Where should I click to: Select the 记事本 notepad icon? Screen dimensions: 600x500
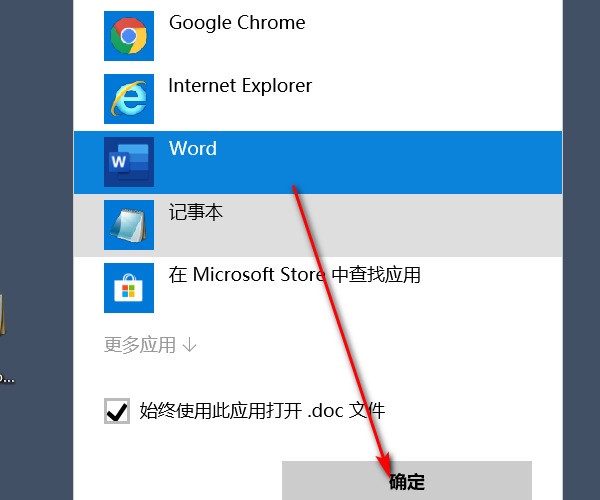click(x=129, y=225)
